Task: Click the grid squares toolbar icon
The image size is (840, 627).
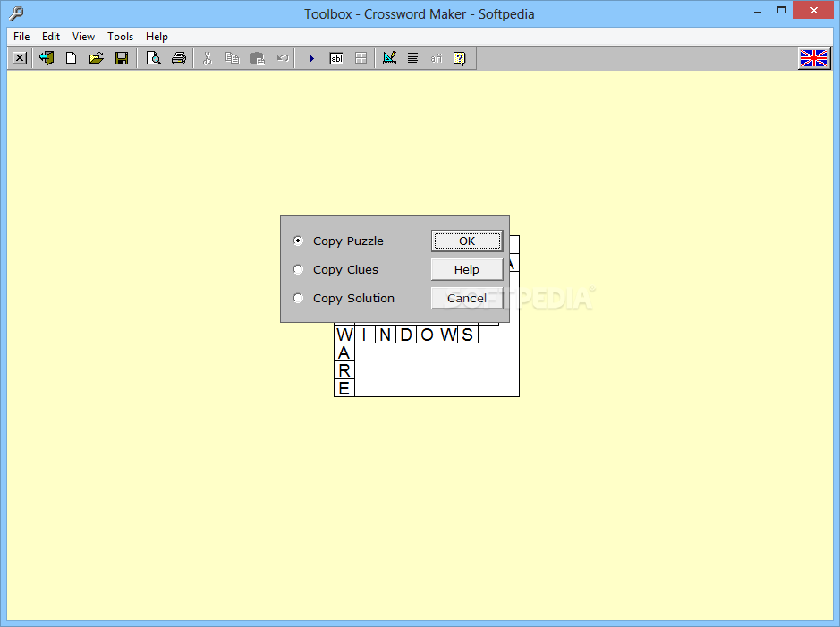Action: point(361,58)
